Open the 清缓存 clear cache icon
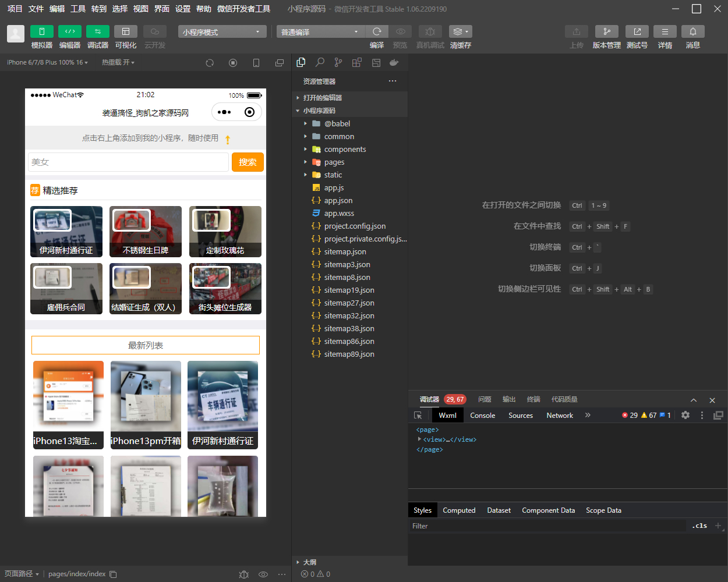The height and width of the screenshot is (582, 728). pyautogui.click(x=460, y=31)
